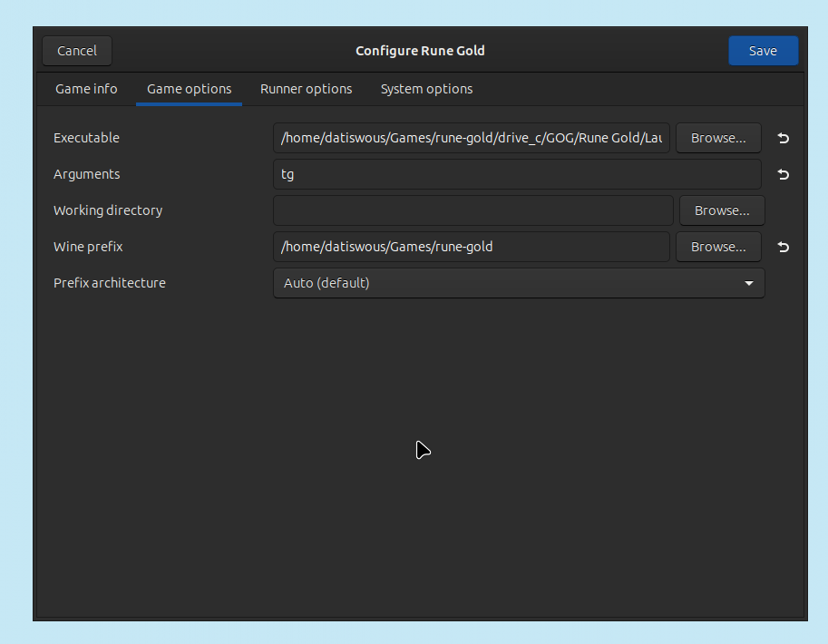Cancel the configuration dialog
The width and height of the screenshot is (828, 644).
coord(77,51)
